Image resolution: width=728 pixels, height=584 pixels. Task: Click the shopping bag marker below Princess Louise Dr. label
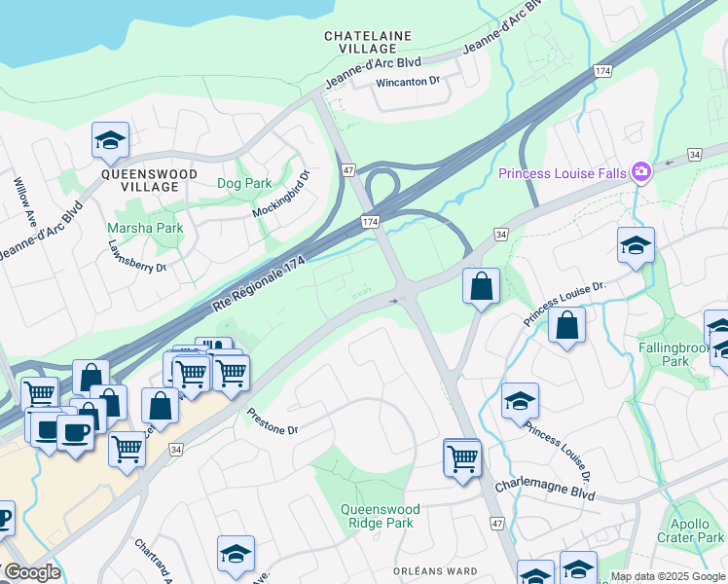pos(566,325)
